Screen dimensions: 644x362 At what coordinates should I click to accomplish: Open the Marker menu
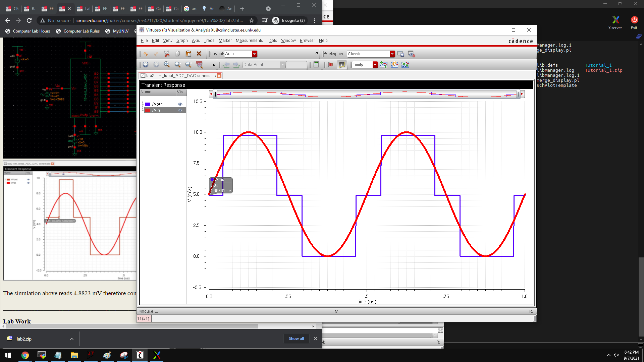point(225,41)
